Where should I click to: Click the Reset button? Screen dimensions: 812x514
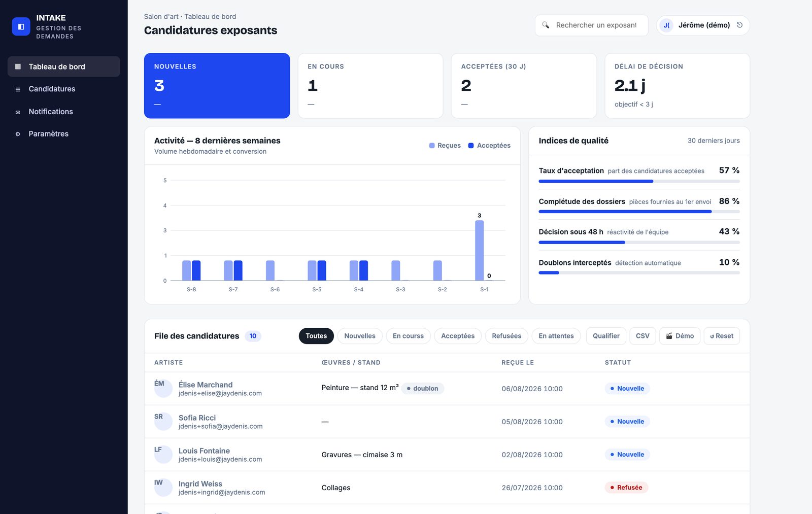pyautogui.click(x=722, y=336)
